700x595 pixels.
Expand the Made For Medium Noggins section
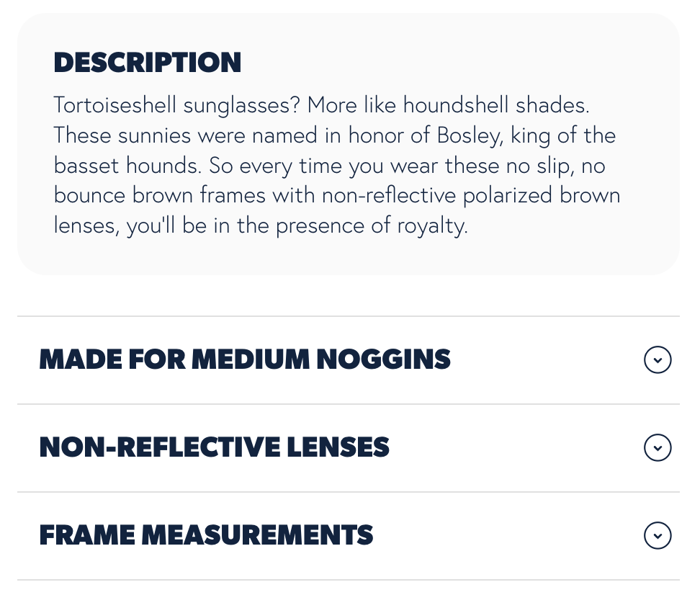[349, 360]
